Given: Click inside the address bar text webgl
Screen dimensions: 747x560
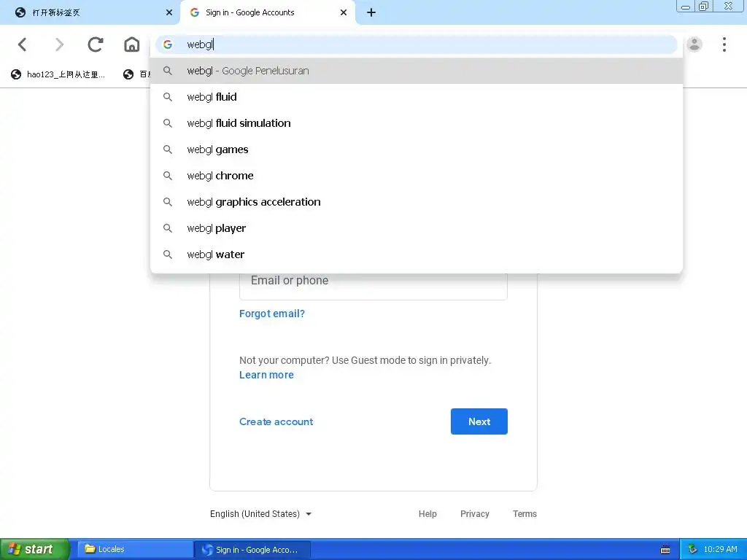Looking at the screenshot, I should point(200,44).
